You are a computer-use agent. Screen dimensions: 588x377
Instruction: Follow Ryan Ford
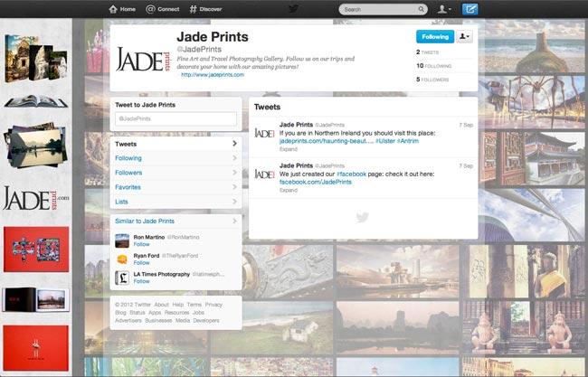tap(142, 263)
